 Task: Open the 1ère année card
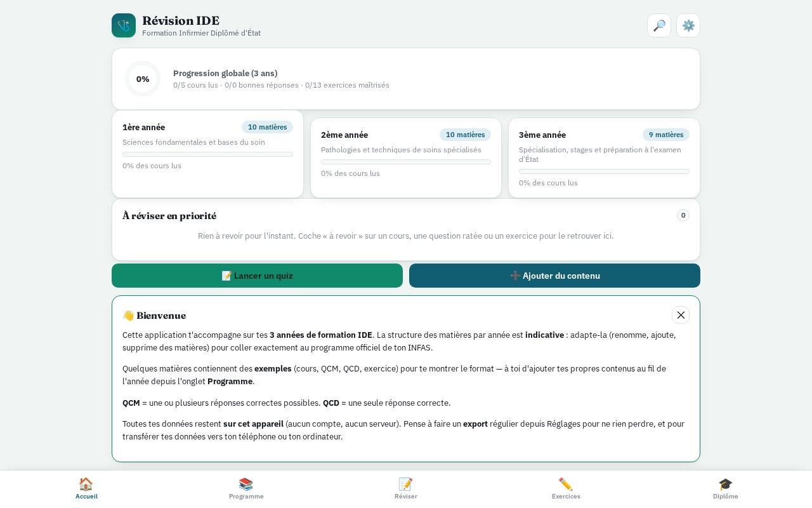207,154
